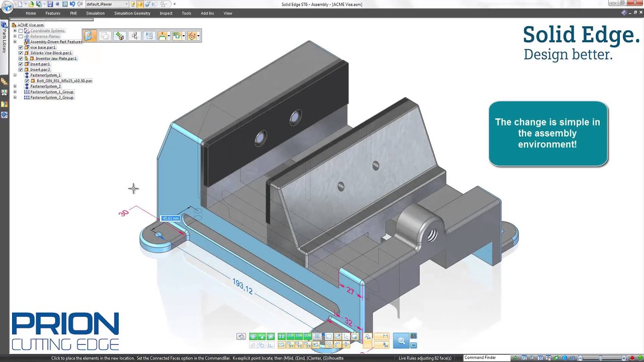Select the face select tool in floating toolbar
This screenshot has height=362, width=644.
point(90,36)
